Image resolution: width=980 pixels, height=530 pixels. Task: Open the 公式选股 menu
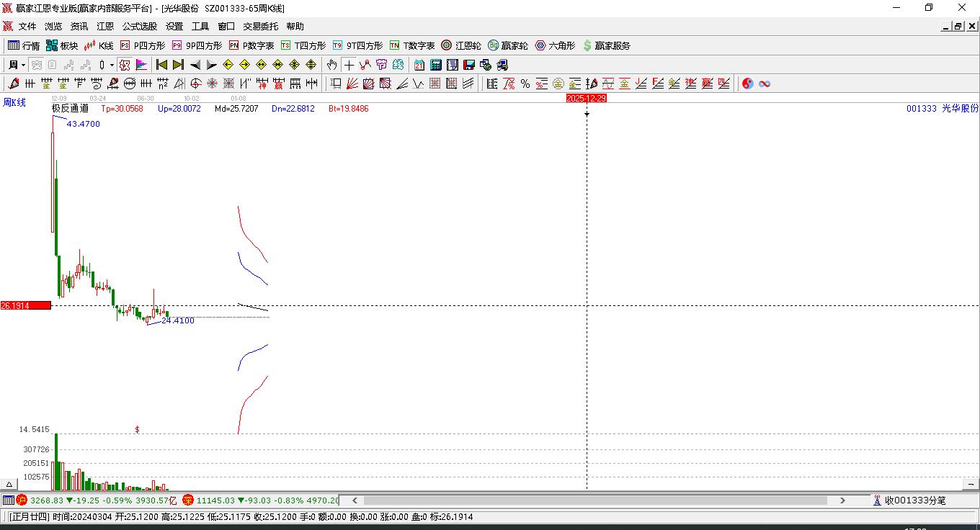[x=140, y=27]
